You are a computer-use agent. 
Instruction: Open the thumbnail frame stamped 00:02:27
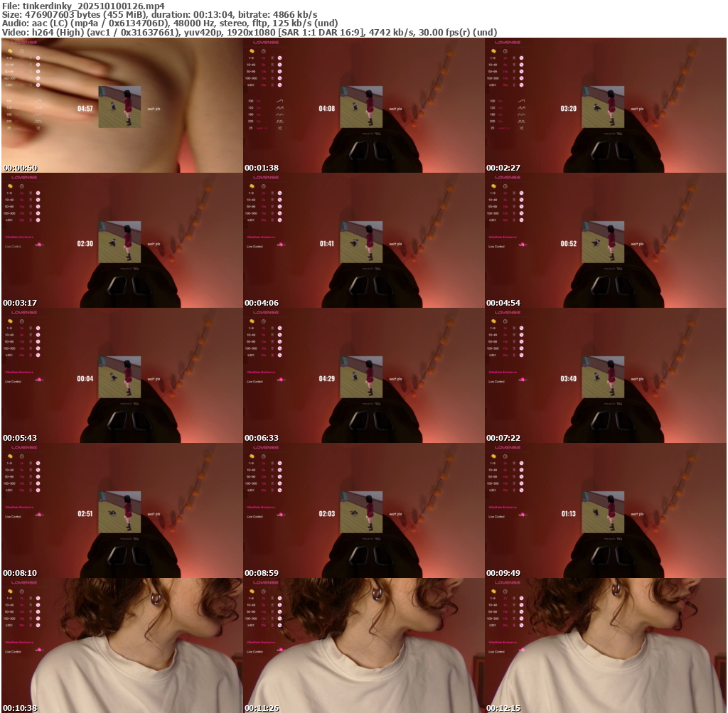606,105
